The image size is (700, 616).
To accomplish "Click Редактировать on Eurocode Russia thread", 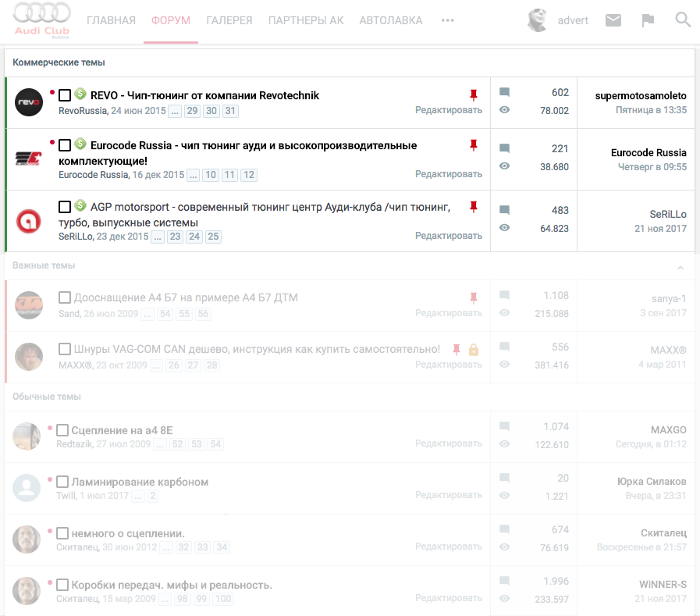I will (x=449, y=174).
